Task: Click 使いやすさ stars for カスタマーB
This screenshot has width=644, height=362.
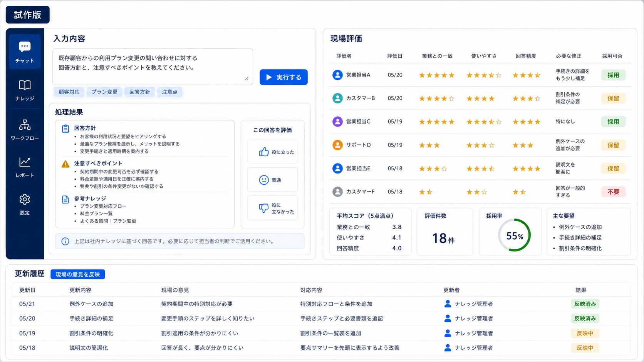Action: point(480,98)
